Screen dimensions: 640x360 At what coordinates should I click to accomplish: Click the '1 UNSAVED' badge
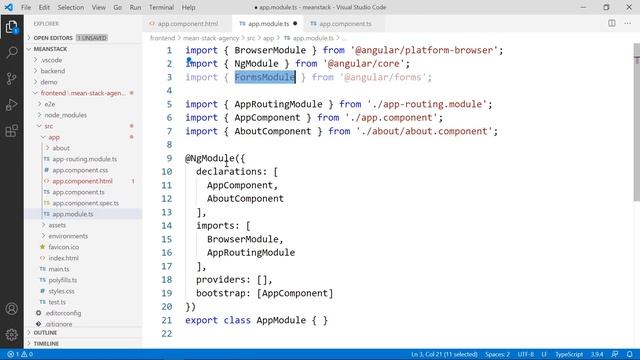coord(92,38)
